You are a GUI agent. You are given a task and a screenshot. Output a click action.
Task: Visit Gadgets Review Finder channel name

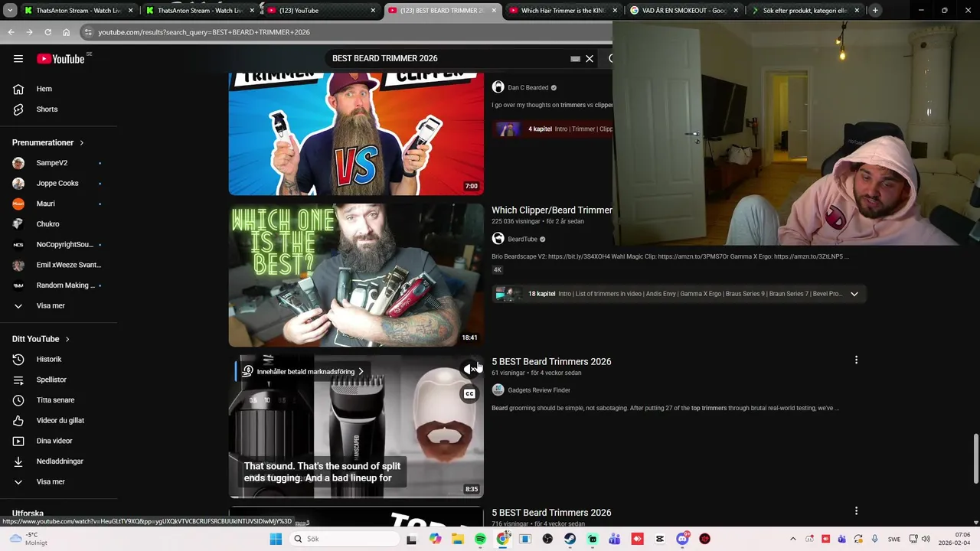pos(539,390)
